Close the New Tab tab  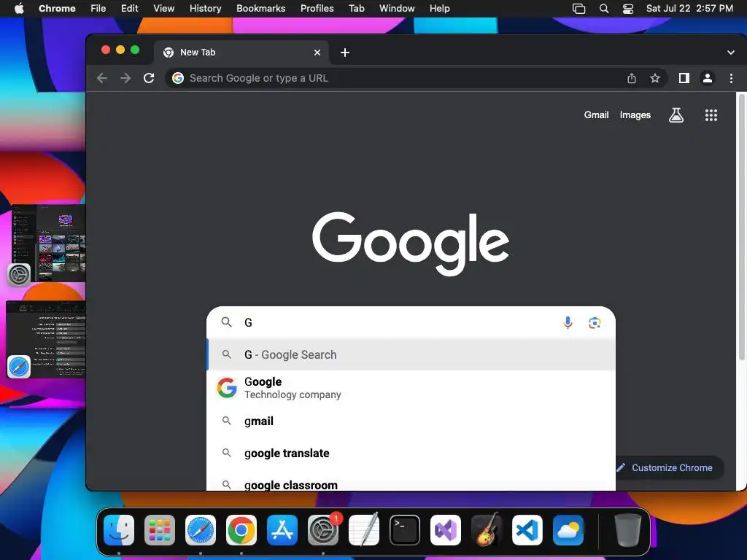tap(317, 52)
